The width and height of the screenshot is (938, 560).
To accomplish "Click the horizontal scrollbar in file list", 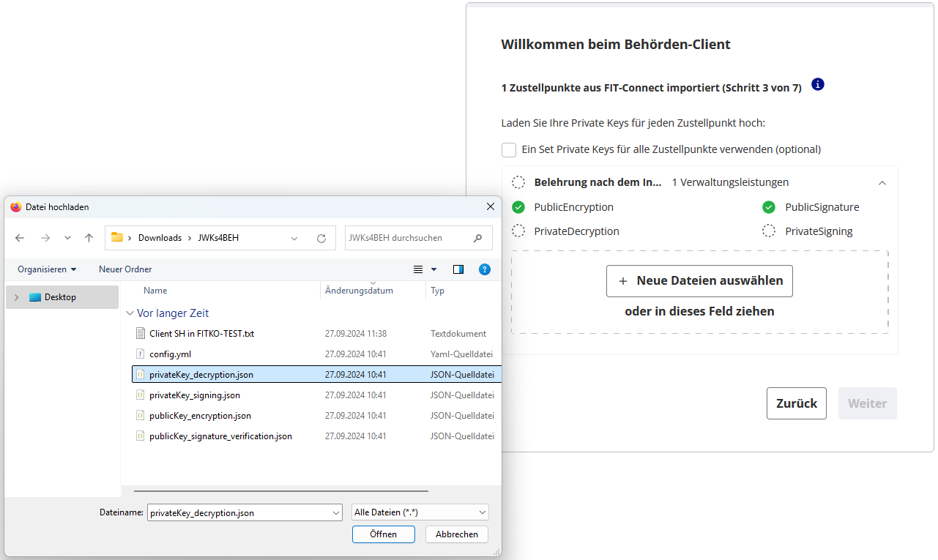I will (x=281, y=491).
